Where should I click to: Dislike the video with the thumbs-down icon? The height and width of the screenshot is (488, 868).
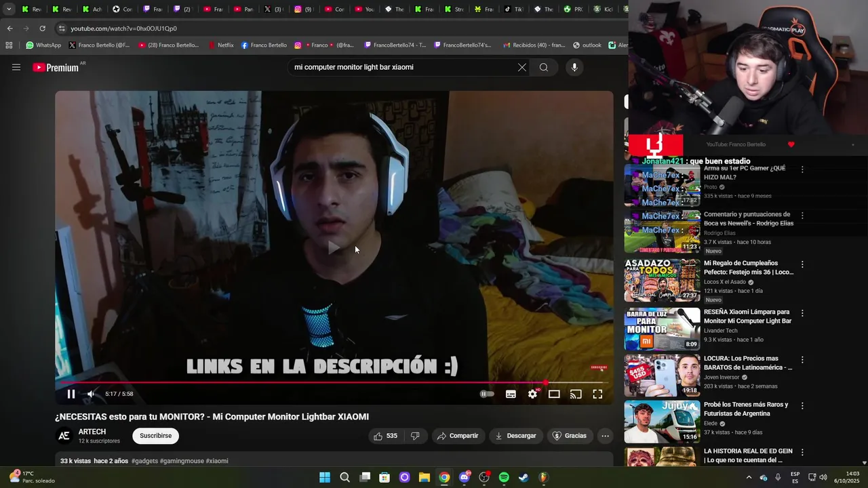pyautogui.click(x=415, y=436)
